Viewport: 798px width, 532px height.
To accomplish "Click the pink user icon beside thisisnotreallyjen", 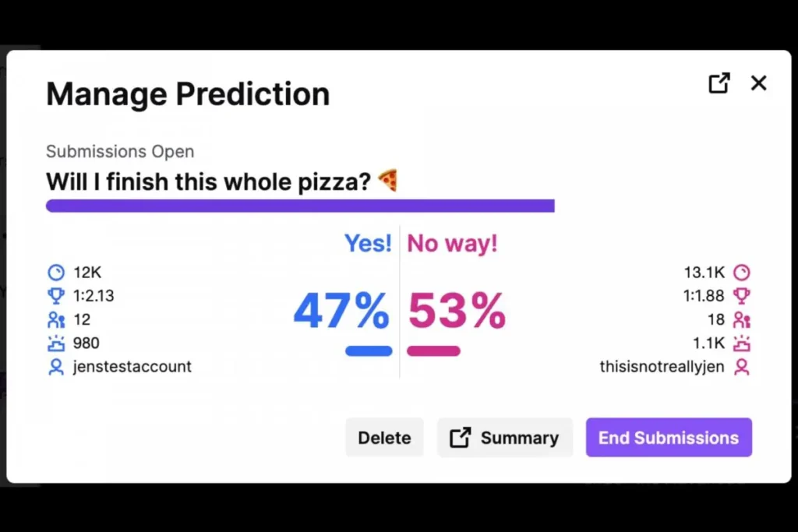I will click(742, 367).
